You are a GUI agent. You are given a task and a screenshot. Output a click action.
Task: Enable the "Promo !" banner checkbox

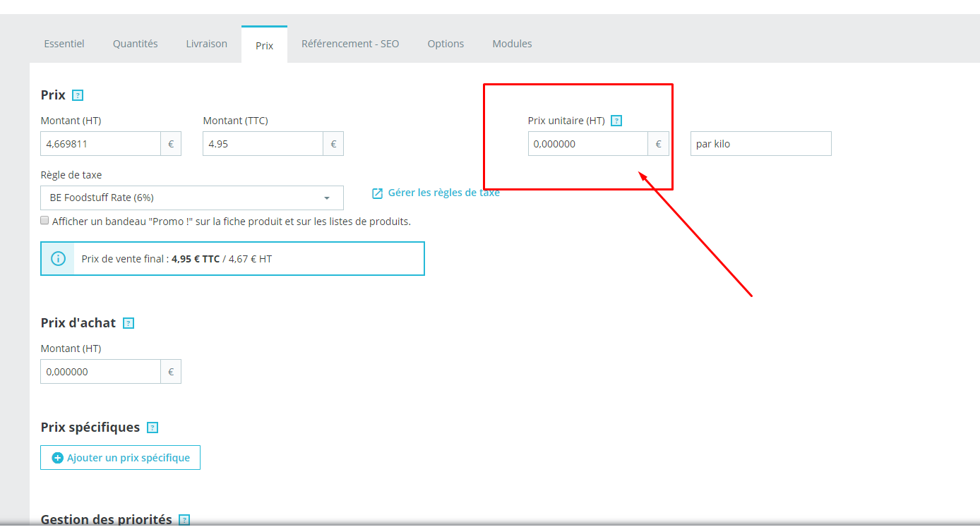(45, 221)
